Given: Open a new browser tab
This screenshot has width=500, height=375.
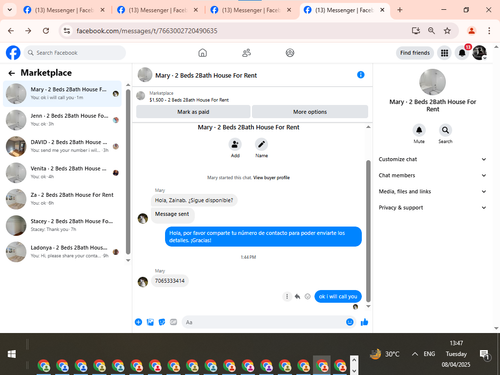Looking at the screenshot, I should click(400, 10).
